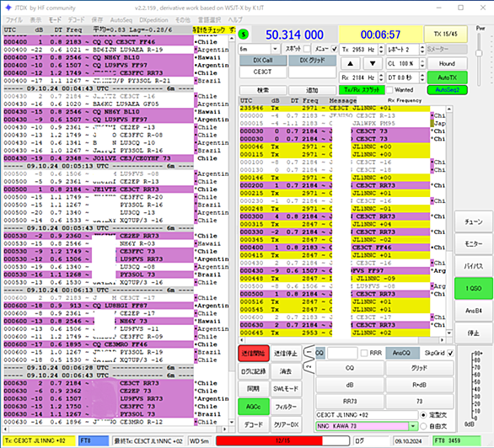Click the CE3CT JL1NNC +02 message field

point(367,415)
